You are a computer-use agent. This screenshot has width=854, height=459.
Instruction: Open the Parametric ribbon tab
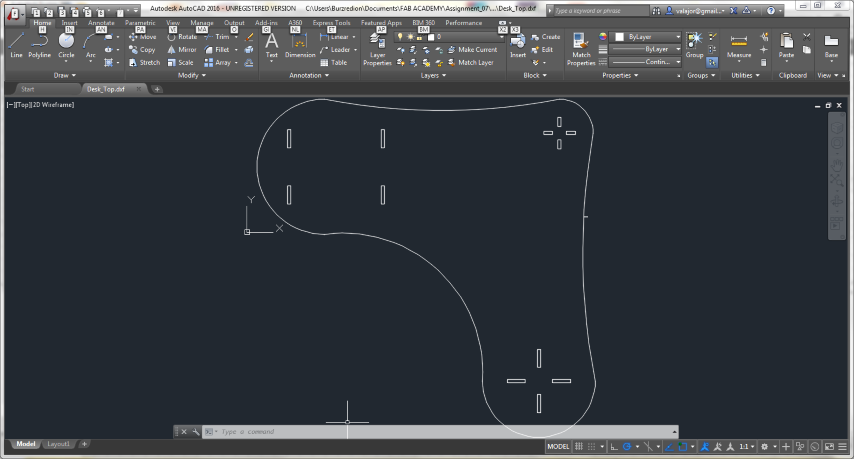point(140,23)
